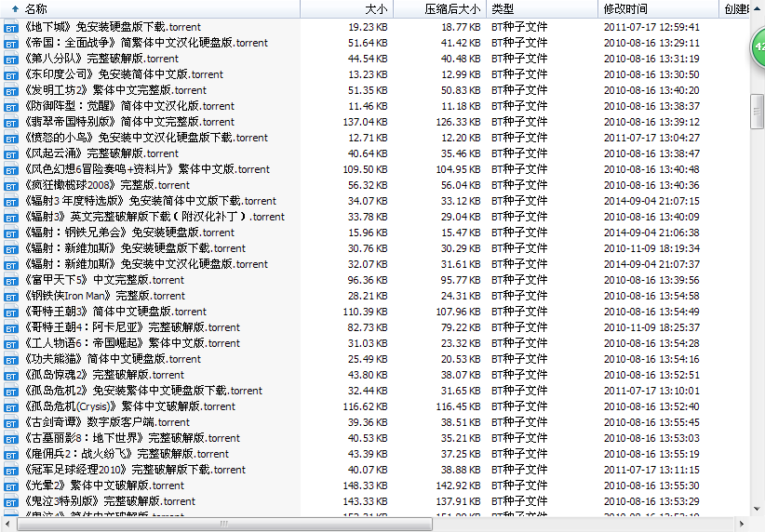The width and height of the screenshot is (765, 532).
Task: Click size value 137.04 KB
Action: click(x=366, y=122)
